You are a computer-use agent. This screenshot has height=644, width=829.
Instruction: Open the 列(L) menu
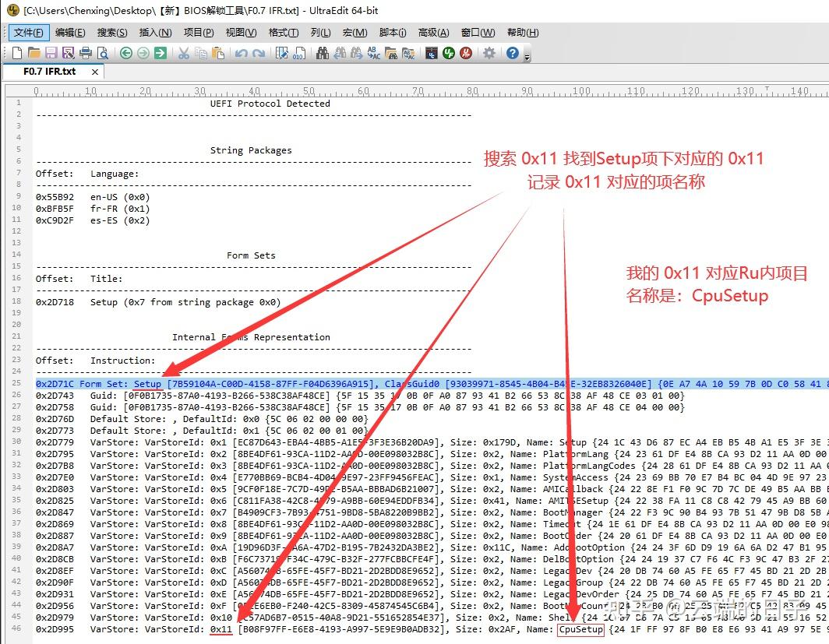(x=321, y=33)
